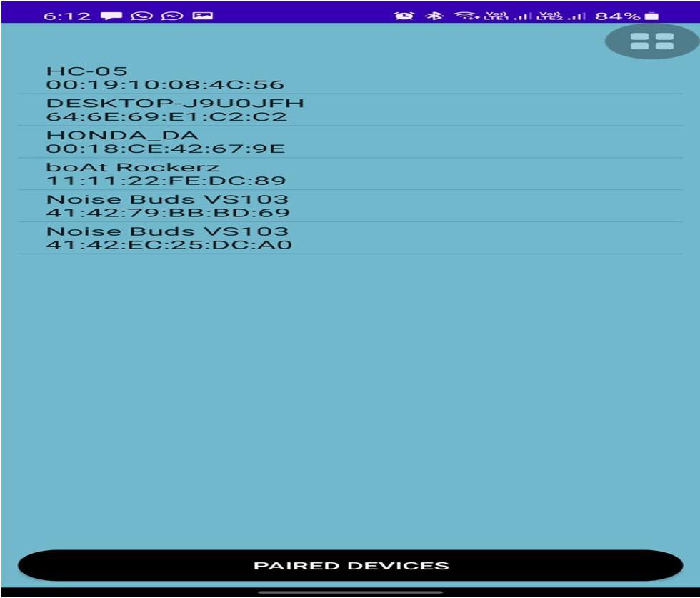Viewport: 700px width, 598px height.
Task: Select HC-05 device name
Action: (x=86, y=71)
